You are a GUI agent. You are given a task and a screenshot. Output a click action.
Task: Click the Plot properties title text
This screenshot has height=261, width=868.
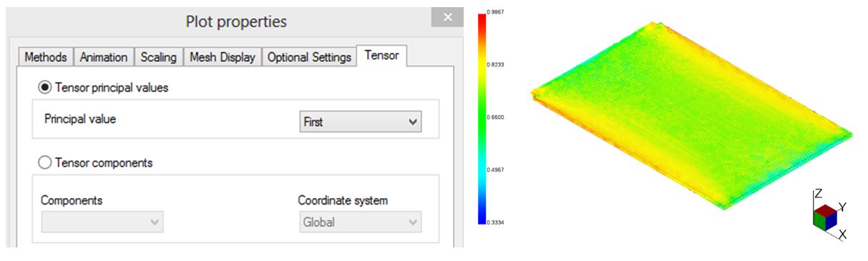pyautogui.click(x=236, y=21)
